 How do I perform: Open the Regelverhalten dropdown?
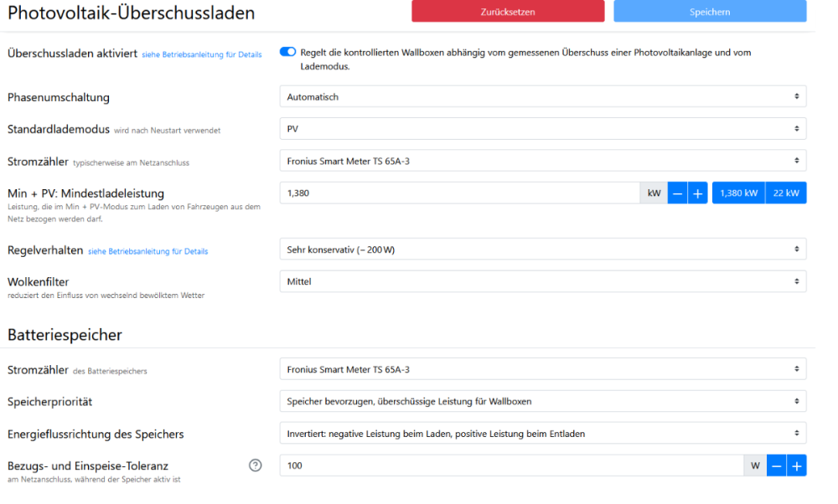pyautogui.click(x=542, y=249)
